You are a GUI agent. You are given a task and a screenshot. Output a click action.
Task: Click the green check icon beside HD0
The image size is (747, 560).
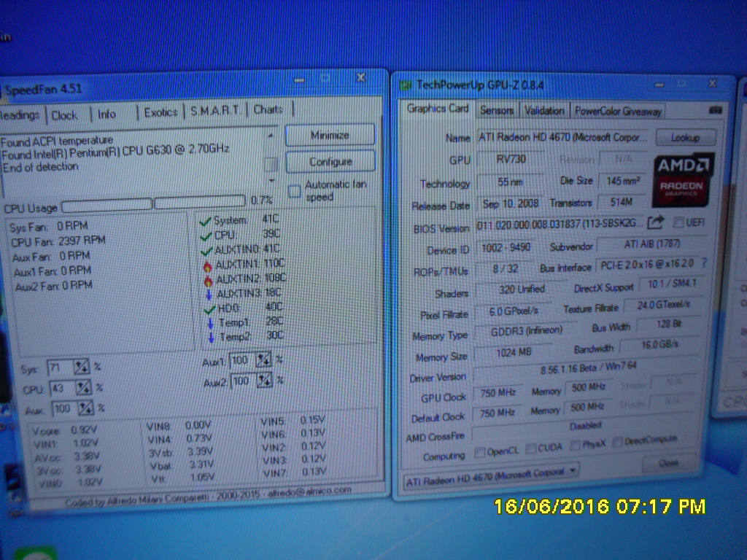(209, 309)
